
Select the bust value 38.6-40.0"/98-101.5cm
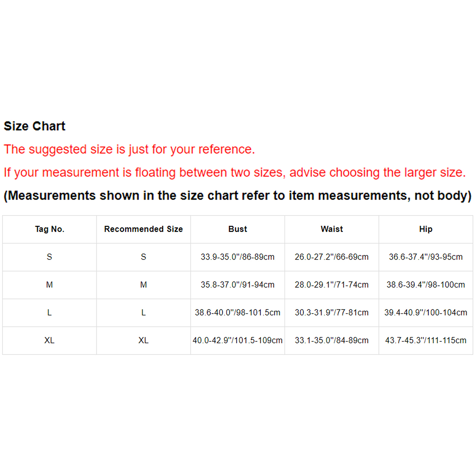click(237, 313)
